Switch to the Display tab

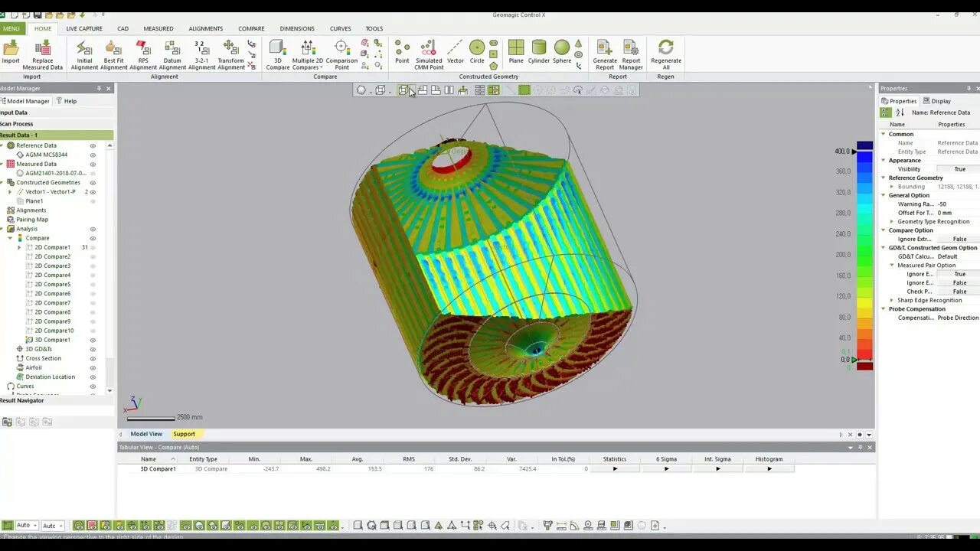pyautogui.click(x=936, y=101)
